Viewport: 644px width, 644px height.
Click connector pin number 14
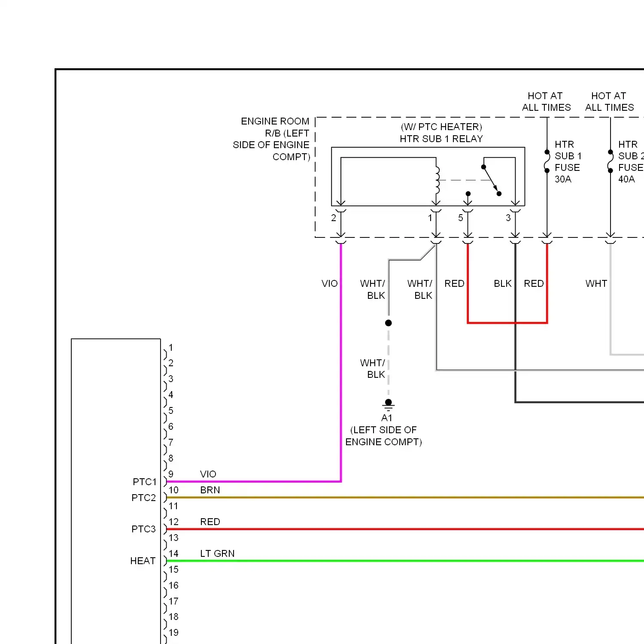[173, 553]
